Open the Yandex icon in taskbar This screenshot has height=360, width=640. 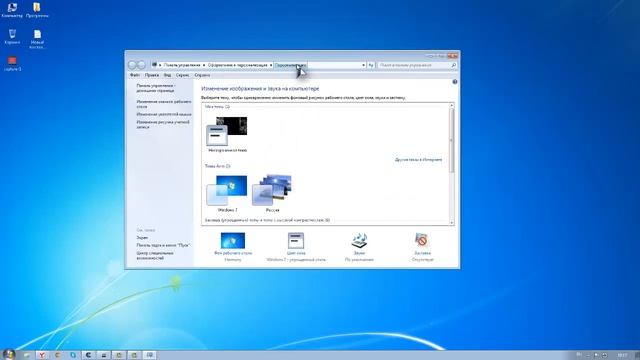(42, 355)
